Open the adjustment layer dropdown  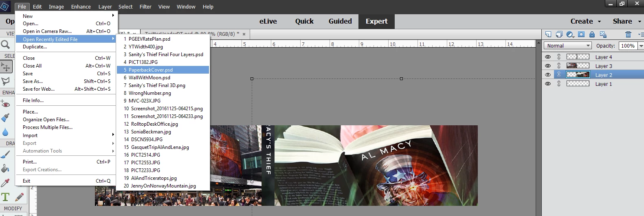[x=570, y=35]
